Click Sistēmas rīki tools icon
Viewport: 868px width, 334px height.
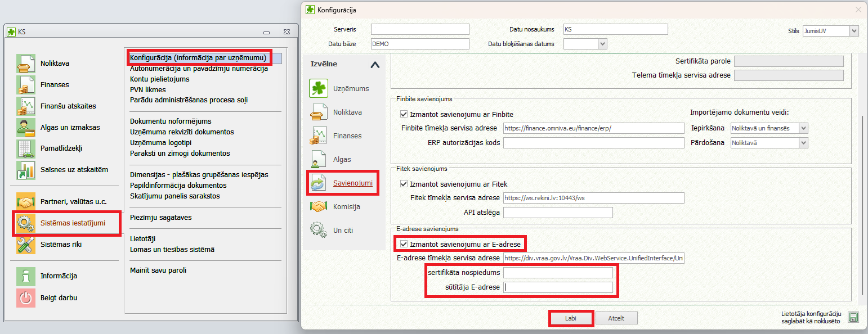tap(26, 245)
